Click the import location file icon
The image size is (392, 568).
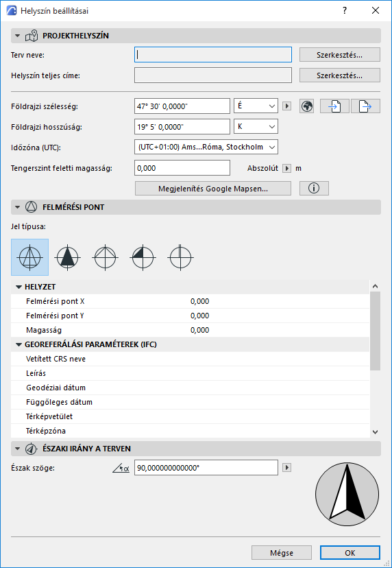[335, 106]
